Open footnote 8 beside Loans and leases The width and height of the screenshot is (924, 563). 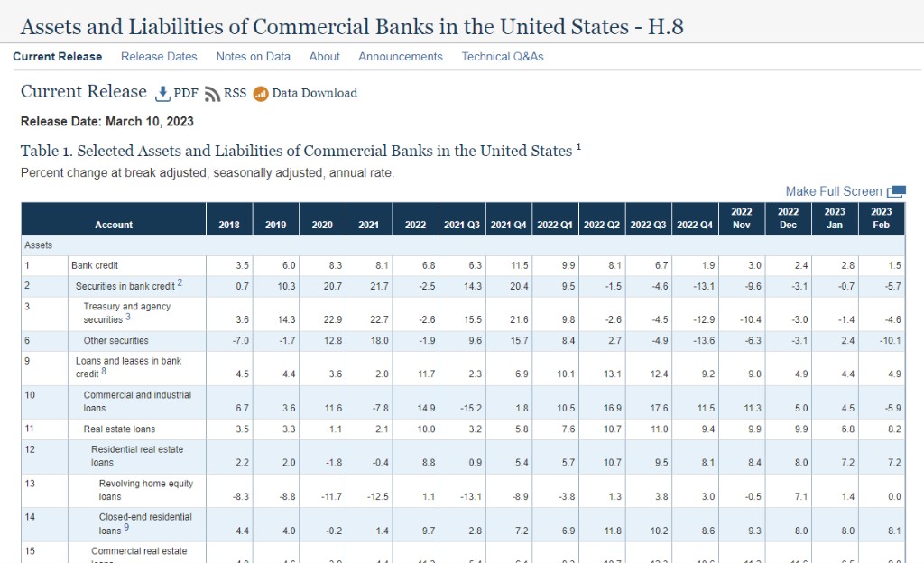pyautogui.click(x=105, y=371)
